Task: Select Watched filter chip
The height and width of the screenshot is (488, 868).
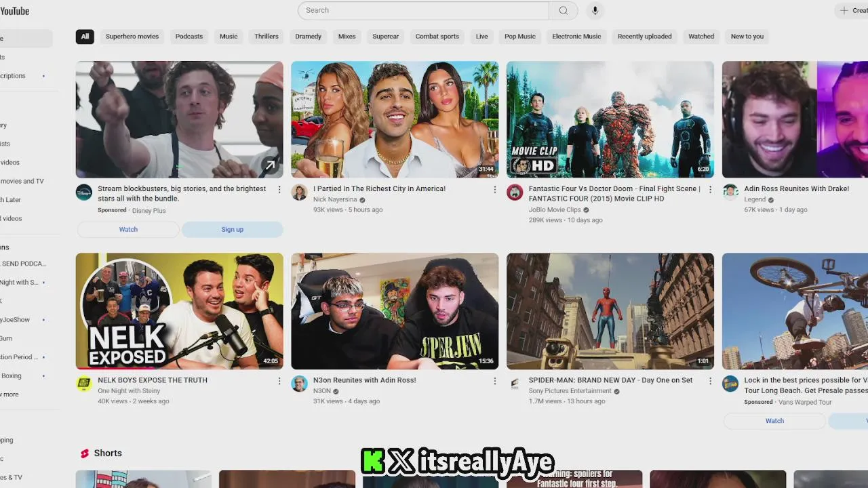Action: (x=701, y=37)
